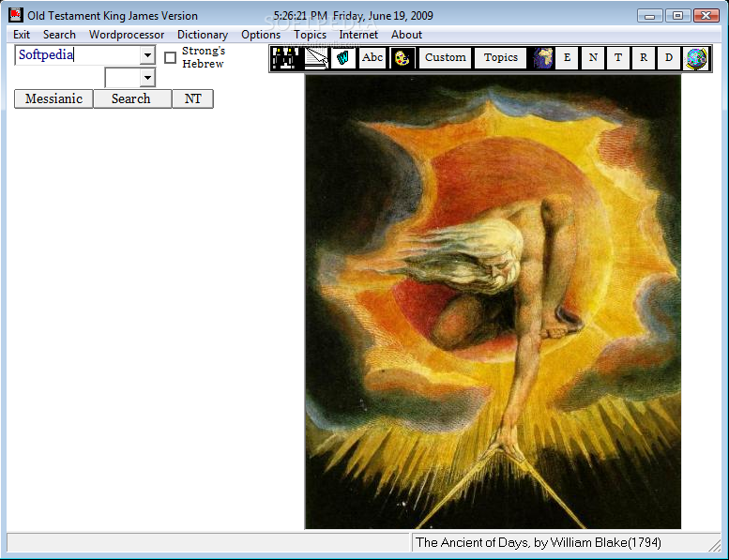
Task: Click the page with arrow cursor icon
Action: pos(316,58)
